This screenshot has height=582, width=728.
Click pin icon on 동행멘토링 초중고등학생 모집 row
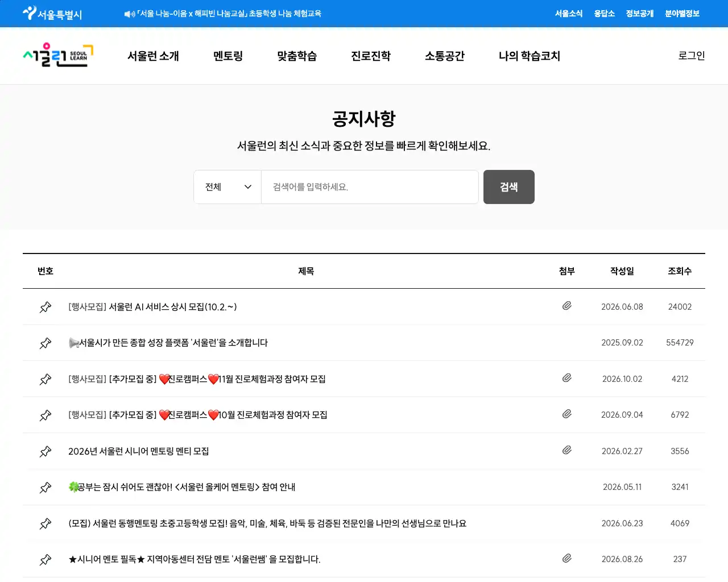[45, 523]
